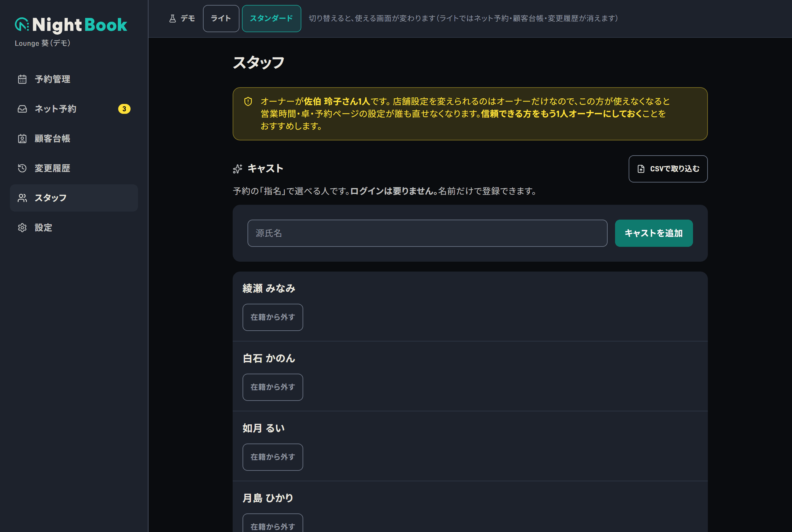This screenshot has height=532, width=792.
Task: Click the cast name 綾瀬 みなみ
Action: click(x=269, y=288)
